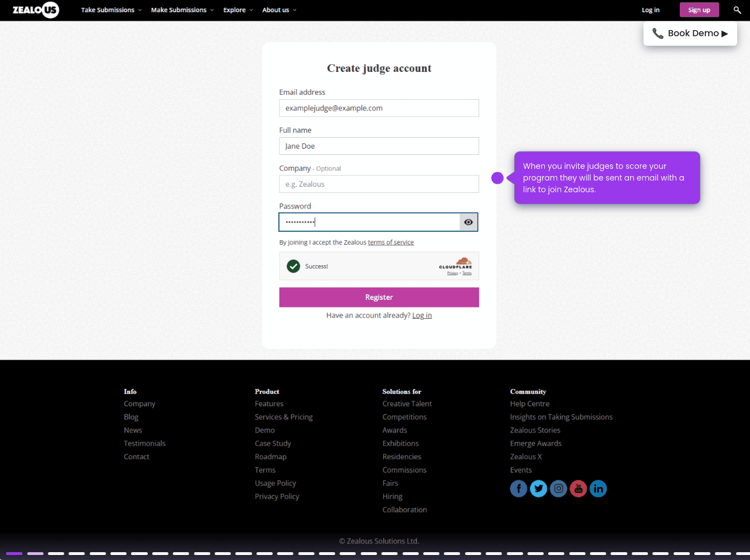Click the first tour progress segment

coord(14,553)
